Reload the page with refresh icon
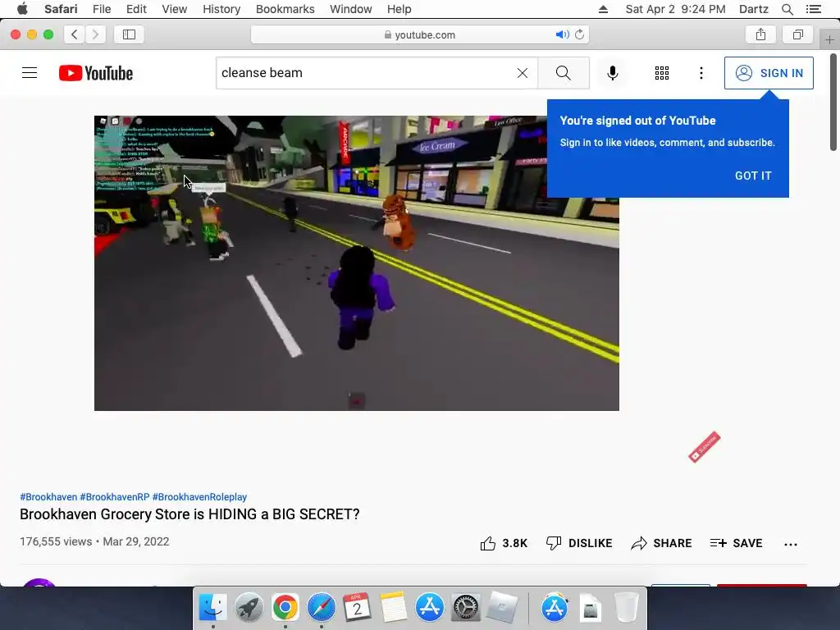The image size is (840, 630). click(579, 34)
